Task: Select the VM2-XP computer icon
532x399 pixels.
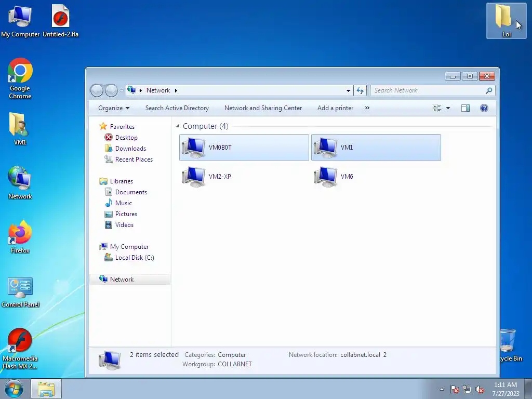Action: tap(244, 177)
